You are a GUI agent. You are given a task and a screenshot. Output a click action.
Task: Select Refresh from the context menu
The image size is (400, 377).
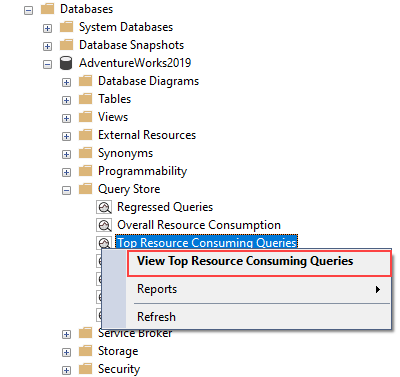(259, 317)
